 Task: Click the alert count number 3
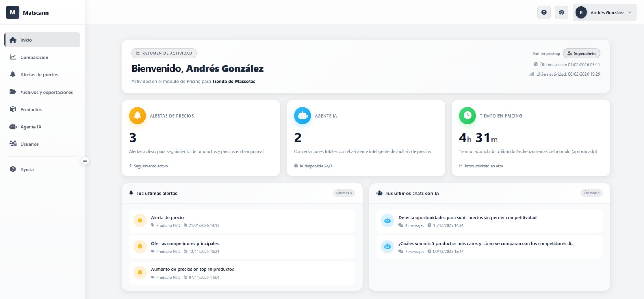coord(133,138)
